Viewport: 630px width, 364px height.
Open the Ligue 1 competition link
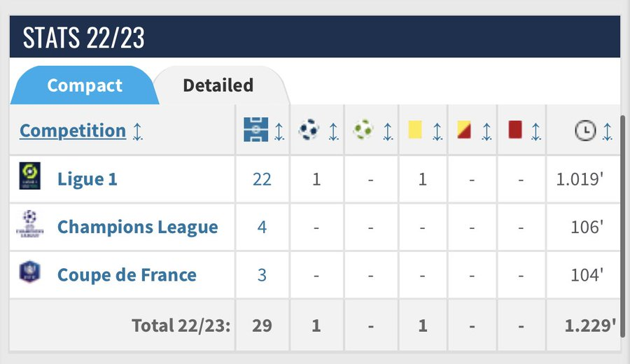[x=87, y=179]
